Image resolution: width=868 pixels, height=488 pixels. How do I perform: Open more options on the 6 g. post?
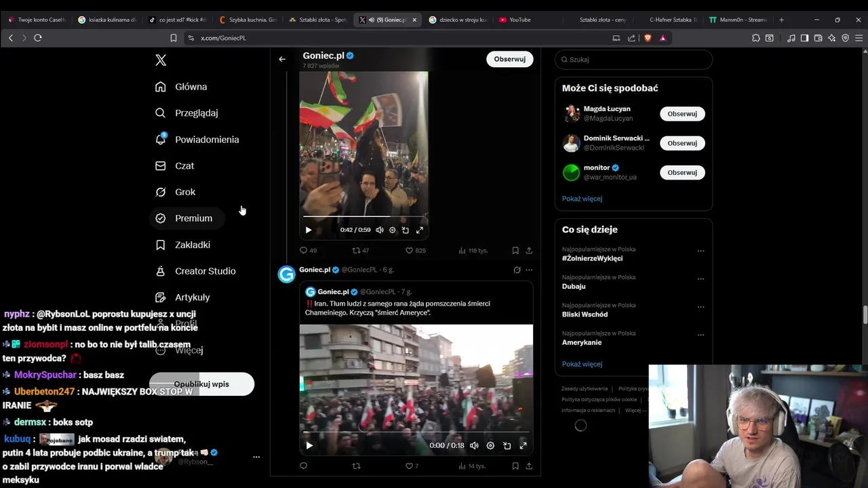529,270
